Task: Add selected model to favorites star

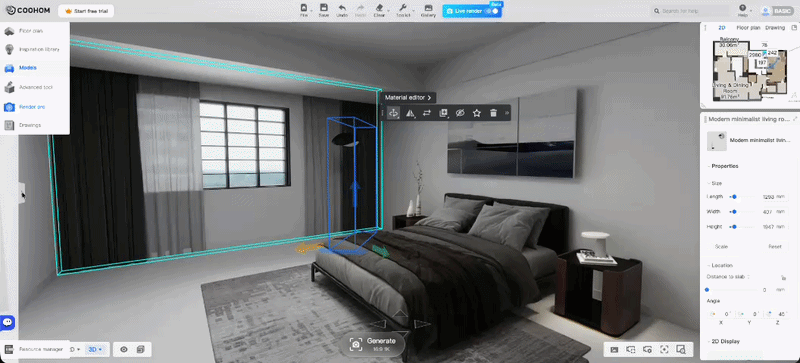Action: click(x=477, y=113)
